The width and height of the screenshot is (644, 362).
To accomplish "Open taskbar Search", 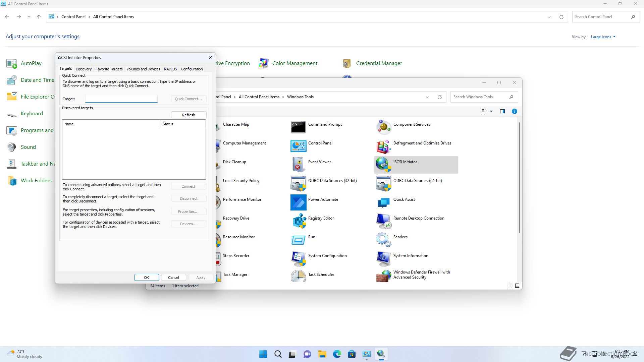I will pyautogui.click(x=278, y=354).
